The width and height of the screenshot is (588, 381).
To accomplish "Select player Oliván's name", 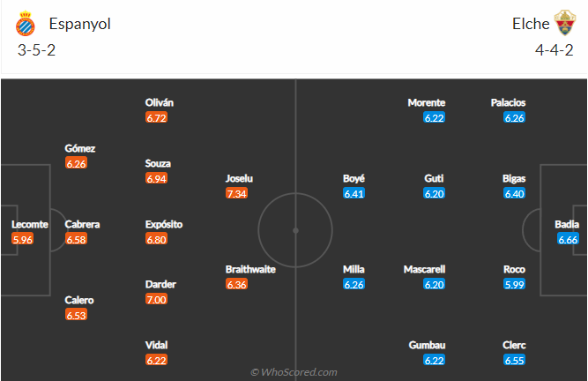I will coord(160,102).
